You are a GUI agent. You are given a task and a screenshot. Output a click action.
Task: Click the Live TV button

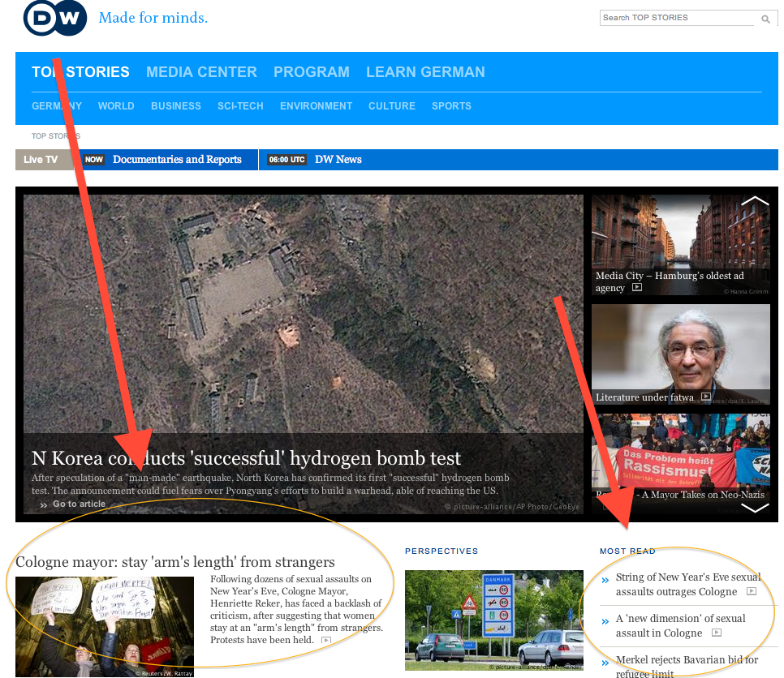[x=44, y=160]
